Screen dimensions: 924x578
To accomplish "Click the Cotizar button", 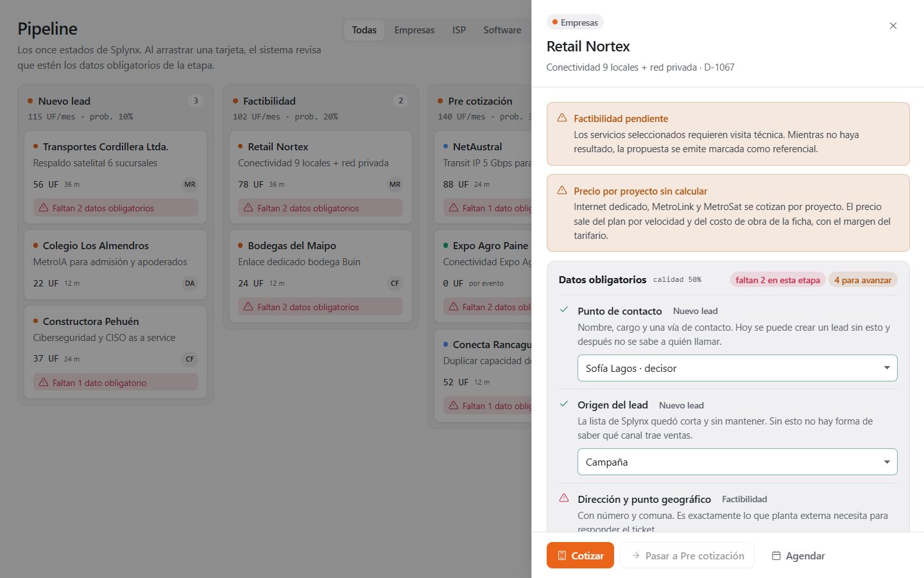I will coord(580,556).
